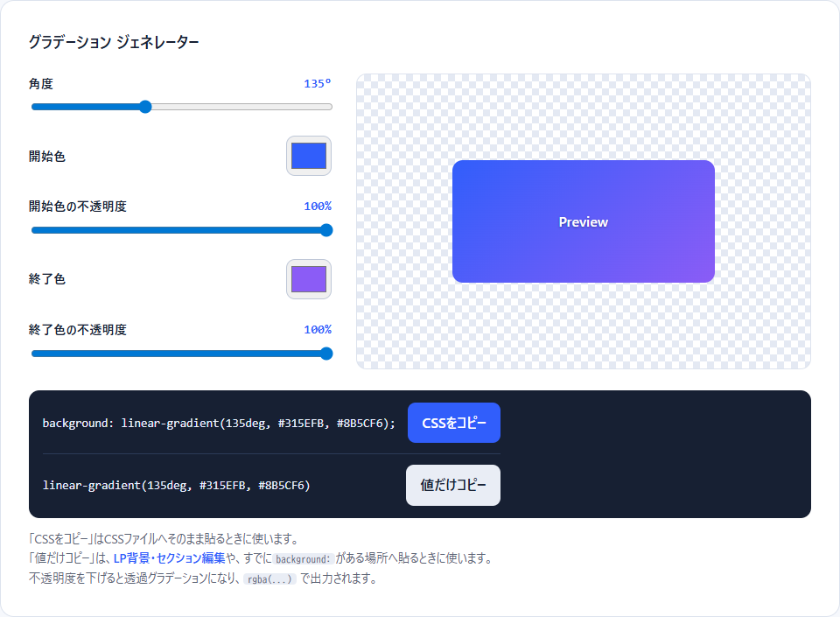Click the CSSをコピー button
The image size is (840, 617).
tap(454, 423)
